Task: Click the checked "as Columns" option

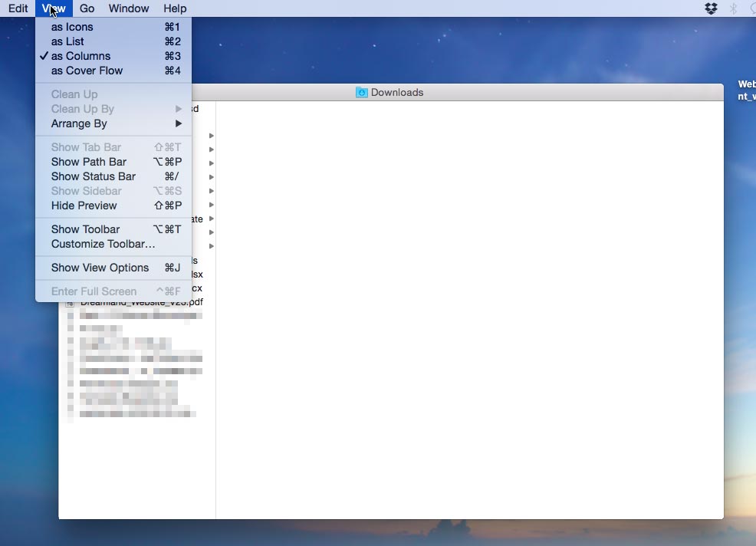Action: click(x=80, y=56)
